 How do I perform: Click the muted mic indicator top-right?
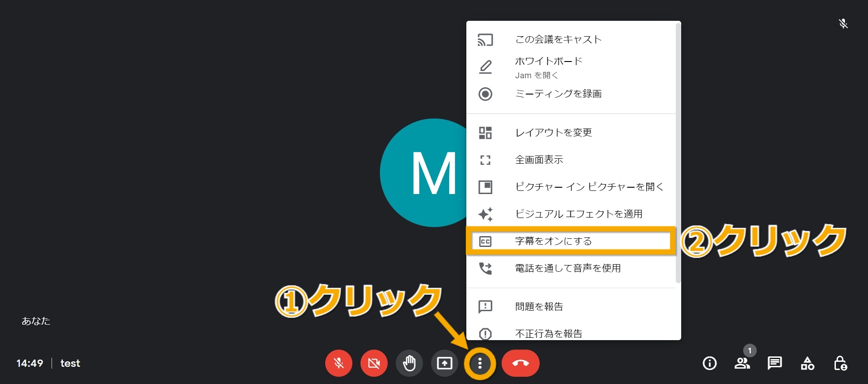coord(843,24)
